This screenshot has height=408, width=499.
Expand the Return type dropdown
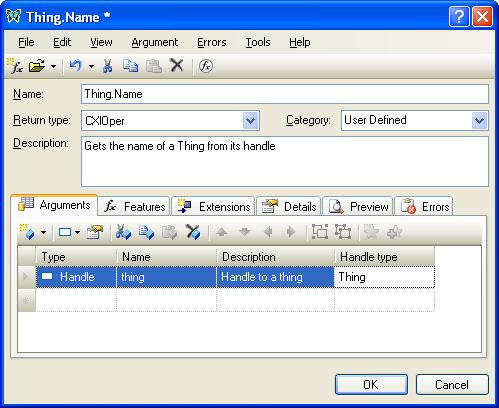(250, 121)
